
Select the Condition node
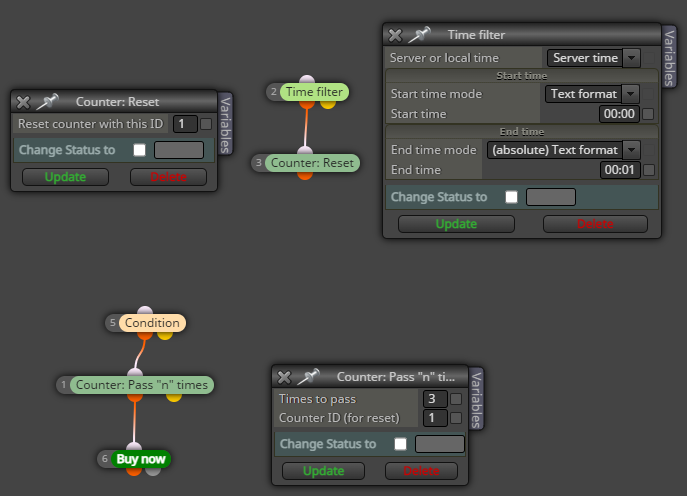point(152,323)
